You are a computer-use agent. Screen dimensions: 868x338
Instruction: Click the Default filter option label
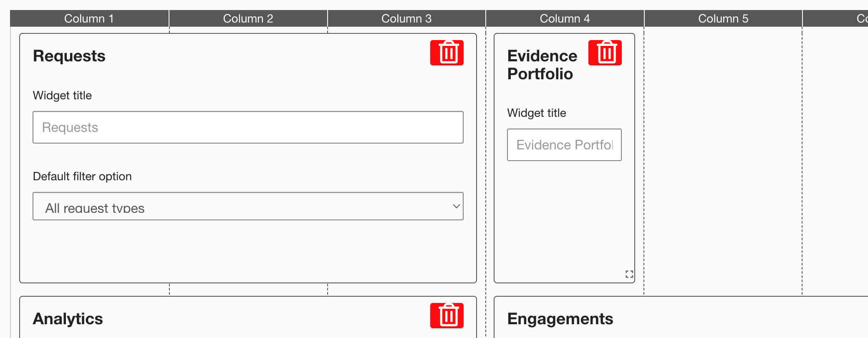point(82,177)
